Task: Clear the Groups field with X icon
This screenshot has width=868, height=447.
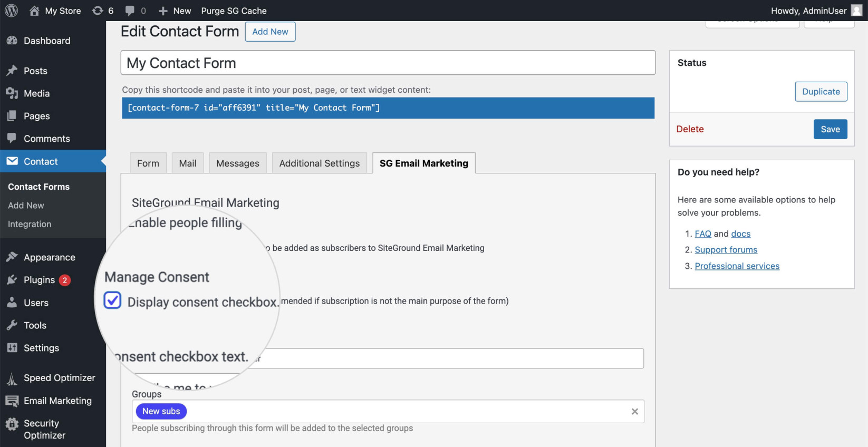Action: pyautogui.click(x=635, y=412)
